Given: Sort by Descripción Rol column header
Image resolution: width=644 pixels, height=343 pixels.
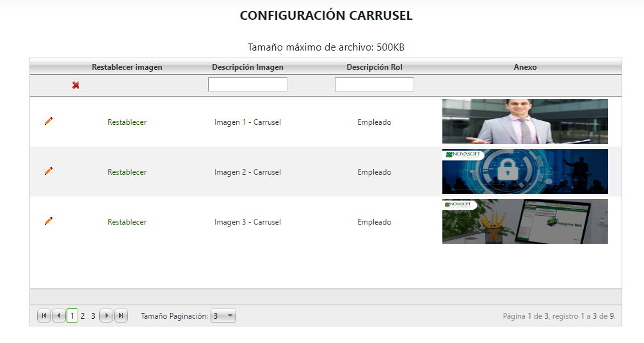Looking at the screenshot, I should (374, 67).
